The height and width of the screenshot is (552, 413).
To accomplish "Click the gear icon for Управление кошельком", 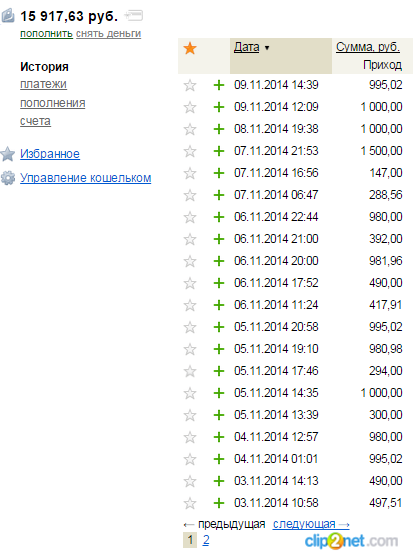I will (8, 178).
